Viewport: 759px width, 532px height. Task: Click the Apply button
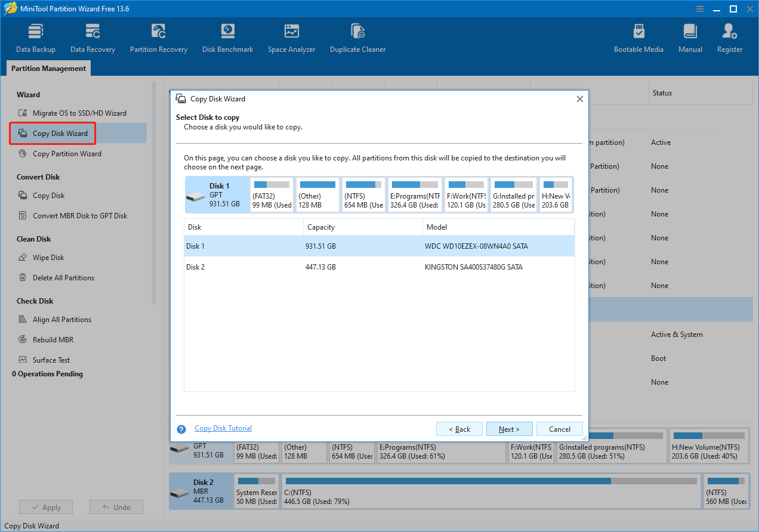click(x=46, y=507)
